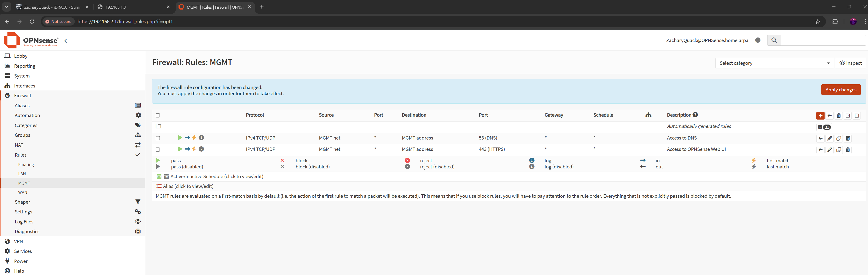Click the Inspect button
Screen dimensions: 868x275
tap(850, 63)
